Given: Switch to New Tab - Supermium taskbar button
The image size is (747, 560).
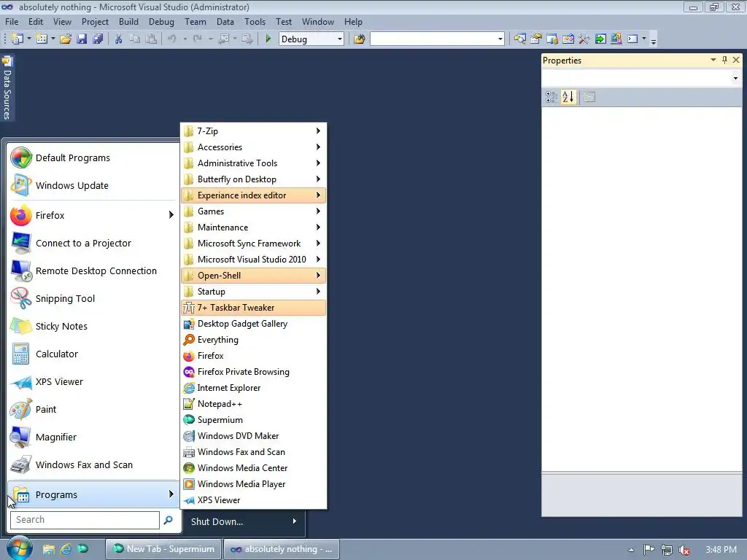Looking at the screenshot, I should point(163,549).
